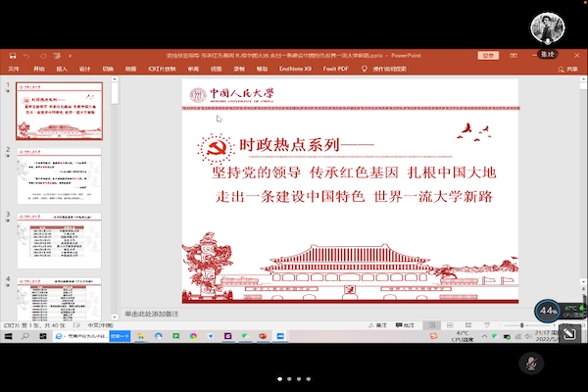Click the editing area scroll down arrow

pyautogui.click(x=583, y=281)
